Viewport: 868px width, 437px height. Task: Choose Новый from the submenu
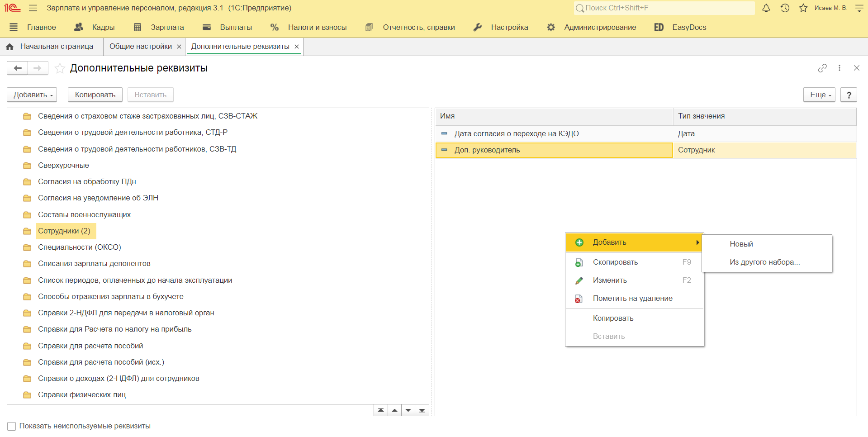point(741,244)
